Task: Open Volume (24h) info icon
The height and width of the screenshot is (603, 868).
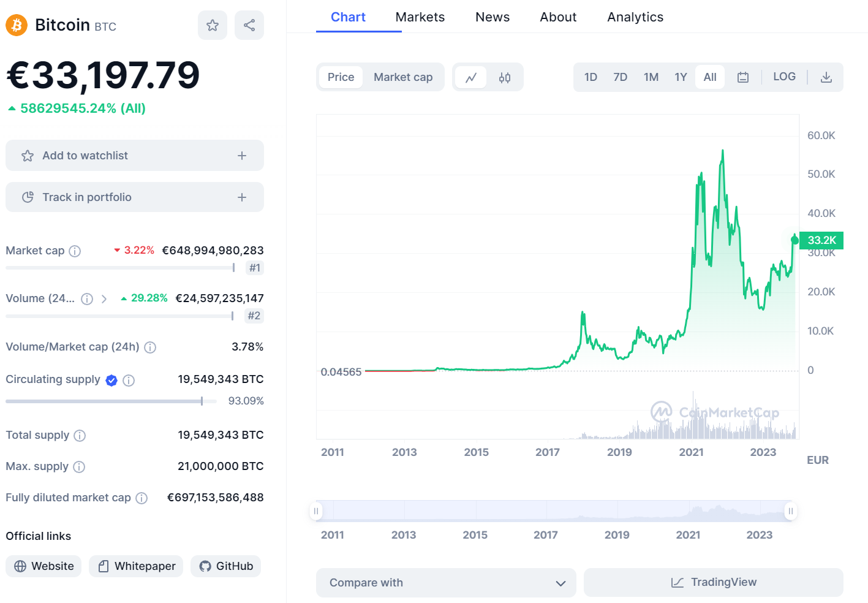Action: click(87, 298)
